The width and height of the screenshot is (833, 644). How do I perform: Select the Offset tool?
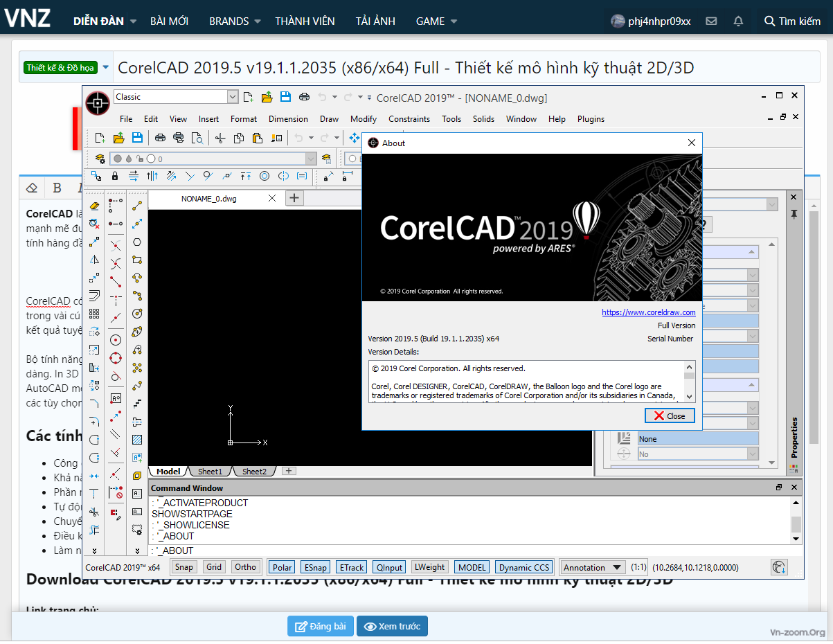pos(94,296)
